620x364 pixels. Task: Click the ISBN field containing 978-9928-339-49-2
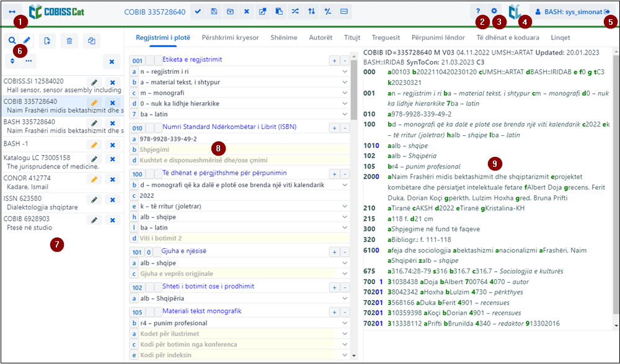point(244,139)
